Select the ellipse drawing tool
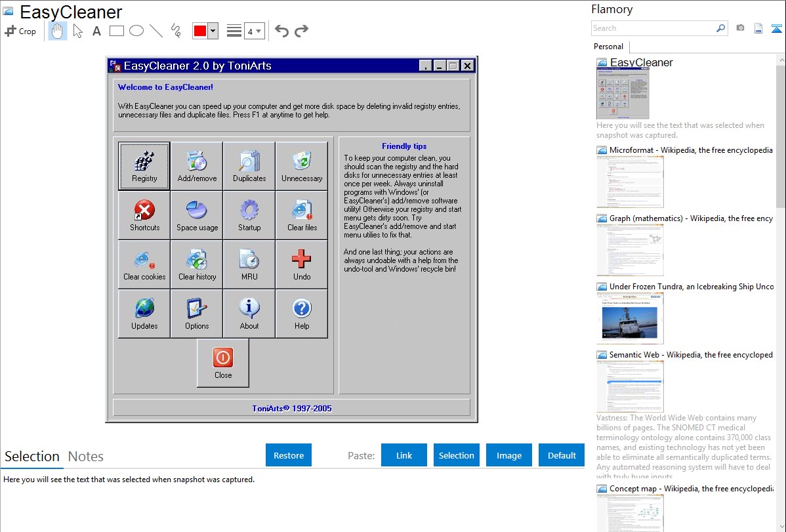 [136, 31]
